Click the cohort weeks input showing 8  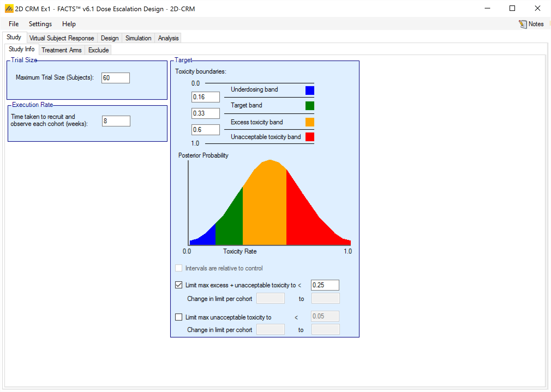pos(116,121)
